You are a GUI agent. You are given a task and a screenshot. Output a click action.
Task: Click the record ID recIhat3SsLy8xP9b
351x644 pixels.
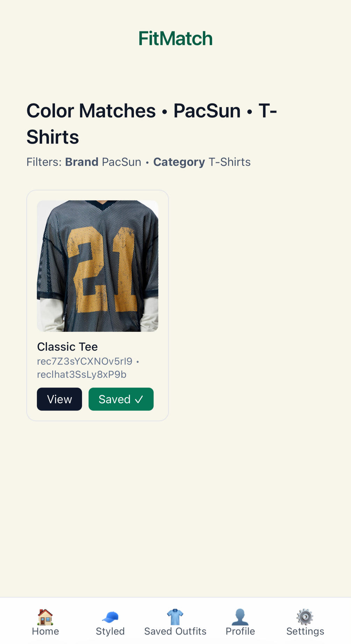pos(82,374)
